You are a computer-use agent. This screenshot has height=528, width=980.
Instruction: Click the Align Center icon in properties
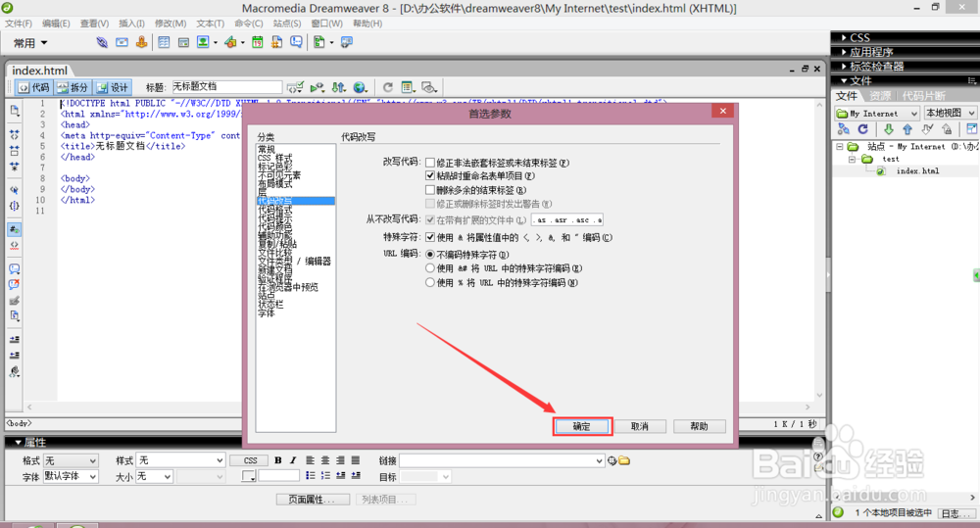tap(325, 460)
